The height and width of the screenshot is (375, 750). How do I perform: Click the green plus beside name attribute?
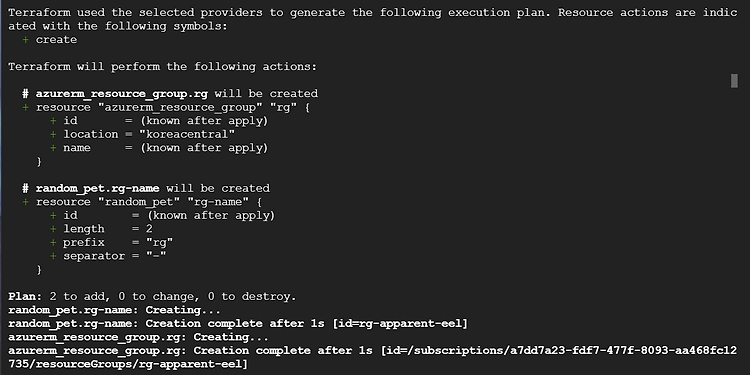(x=53, y=148)
